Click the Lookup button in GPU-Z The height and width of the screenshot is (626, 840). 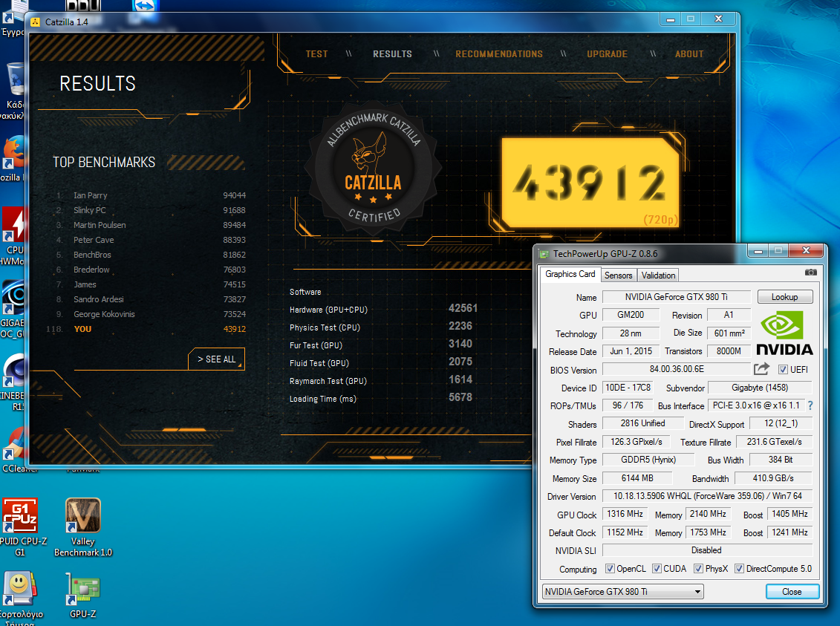[785, 297]
